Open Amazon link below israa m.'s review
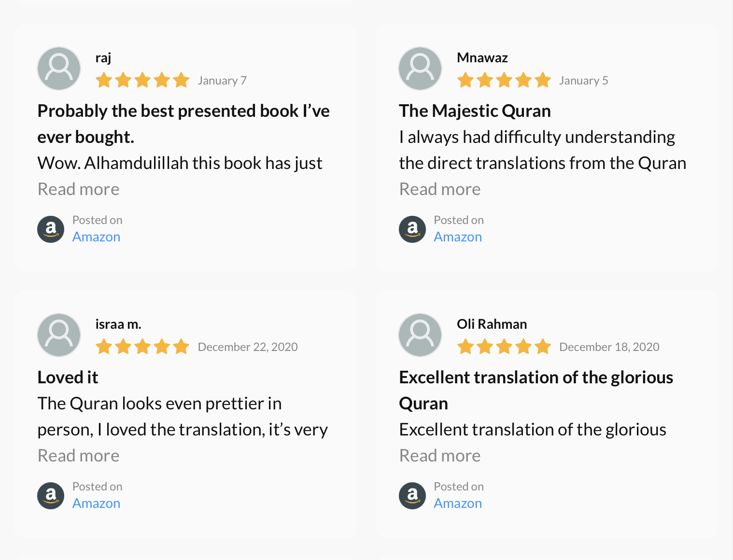The image size is (733, 560). point(97,504)
